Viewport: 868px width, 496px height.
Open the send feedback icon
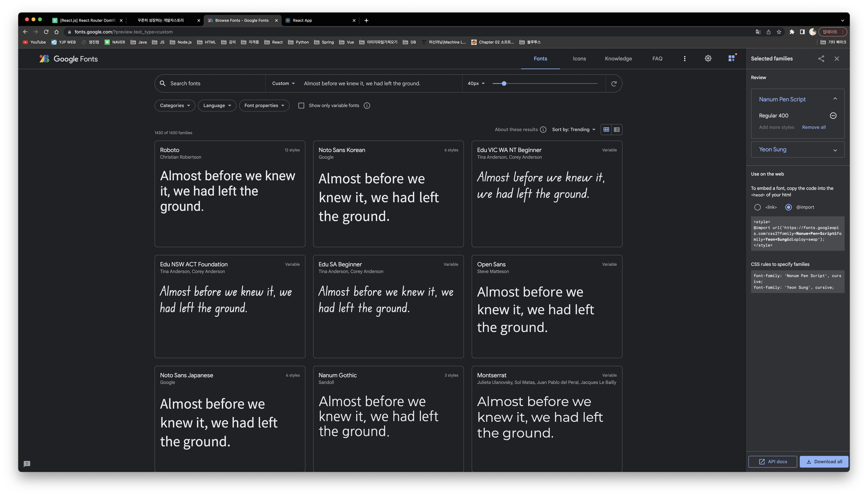(x=27, y=464)
